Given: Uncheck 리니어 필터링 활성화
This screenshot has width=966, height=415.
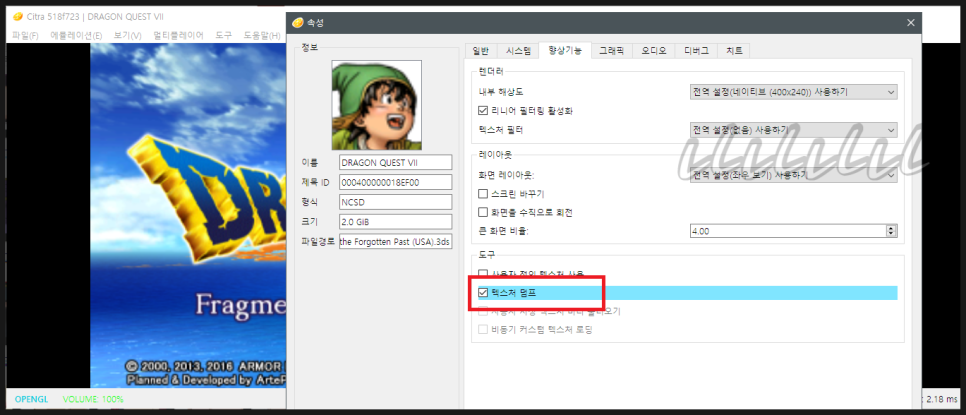Looking at the screenshot, I should [x=484, y=111].
